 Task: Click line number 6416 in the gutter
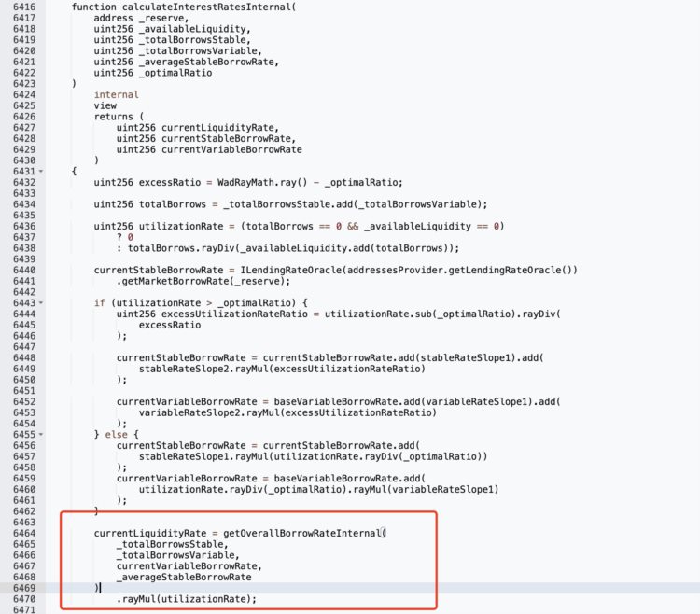(24, 7)
